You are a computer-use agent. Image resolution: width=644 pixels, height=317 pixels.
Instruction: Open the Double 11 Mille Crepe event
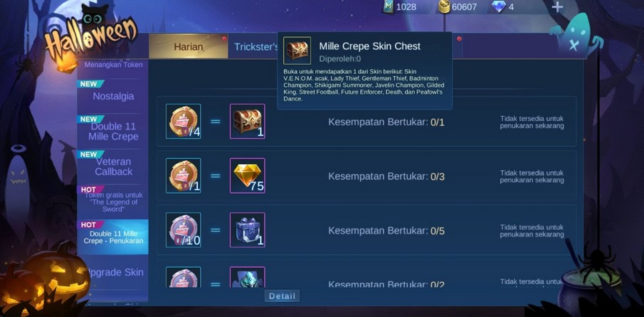[x=113, y=131]
